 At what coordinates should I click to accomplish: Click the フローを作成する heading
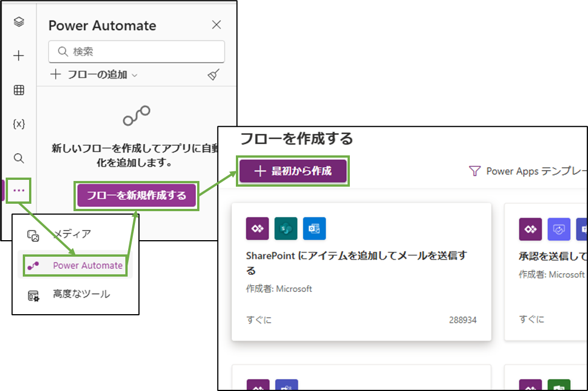[x=296, y=138]
